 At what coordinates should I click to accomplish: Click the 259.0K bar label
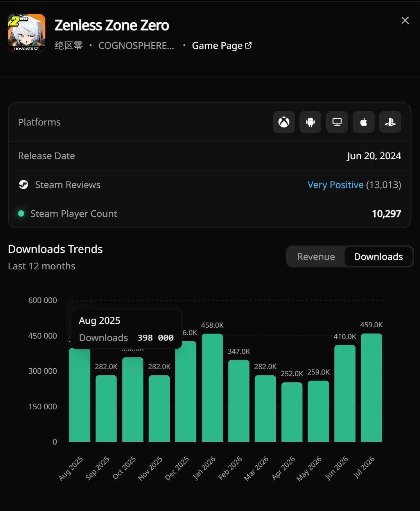pyautogui.click(x=318, y=372)
